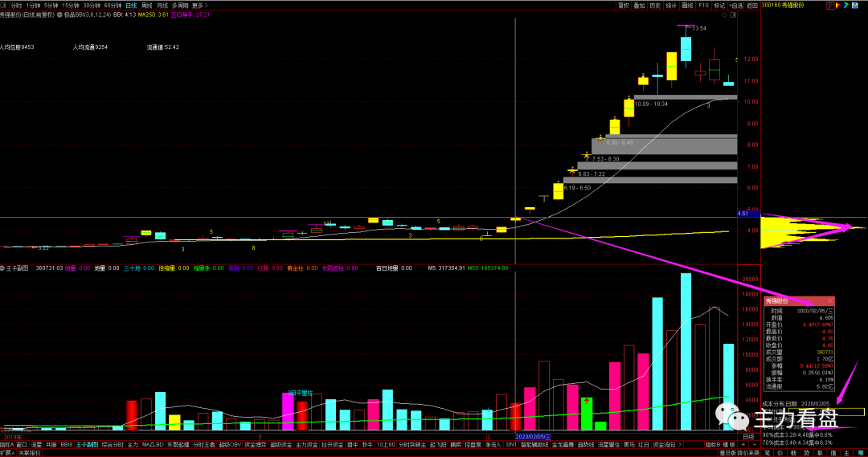Click the 4.61 price axis marker
Screen dimensions: 868x457
click(x=748, y=214)
